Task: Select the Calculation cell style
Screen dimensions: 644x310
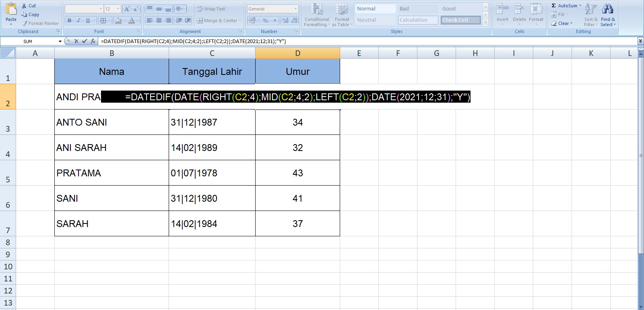Action: (x=418, y=20)
